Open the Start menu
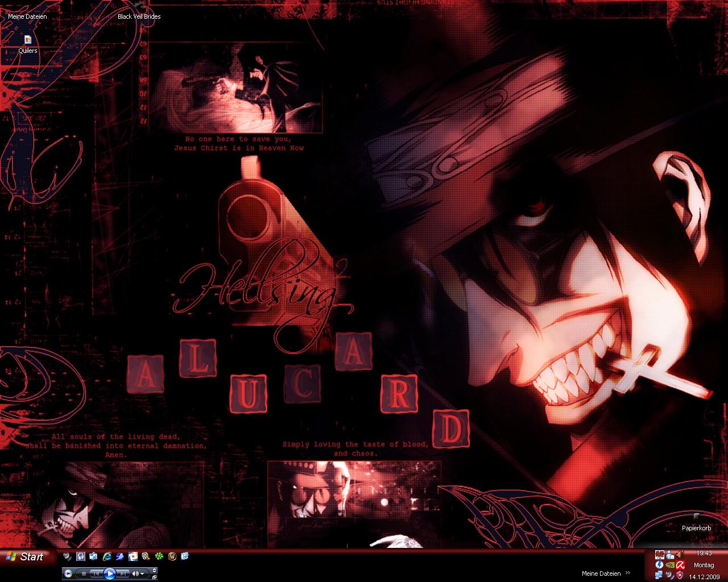Image resolution: width=728 pixels, height=582 pixels. [27, 556]
